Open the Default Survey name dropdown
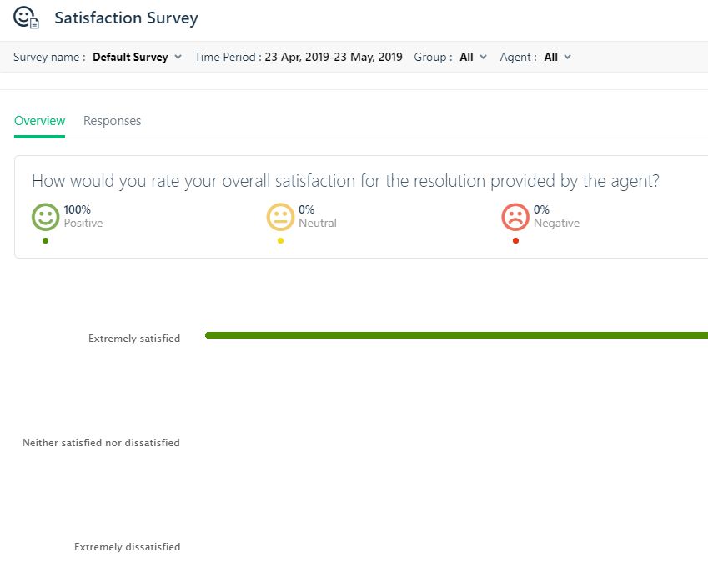The height and width of the screenshot is (588, 708). 137,57
